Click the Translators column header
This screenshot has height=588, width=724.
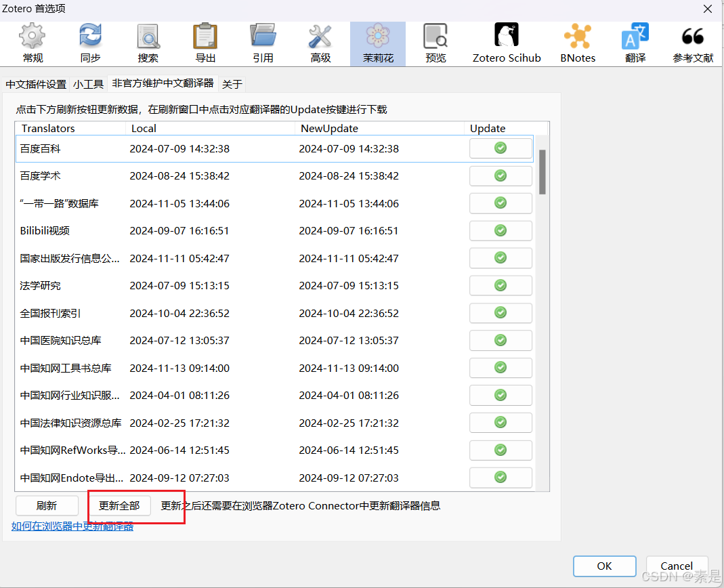tap(70, 129)
